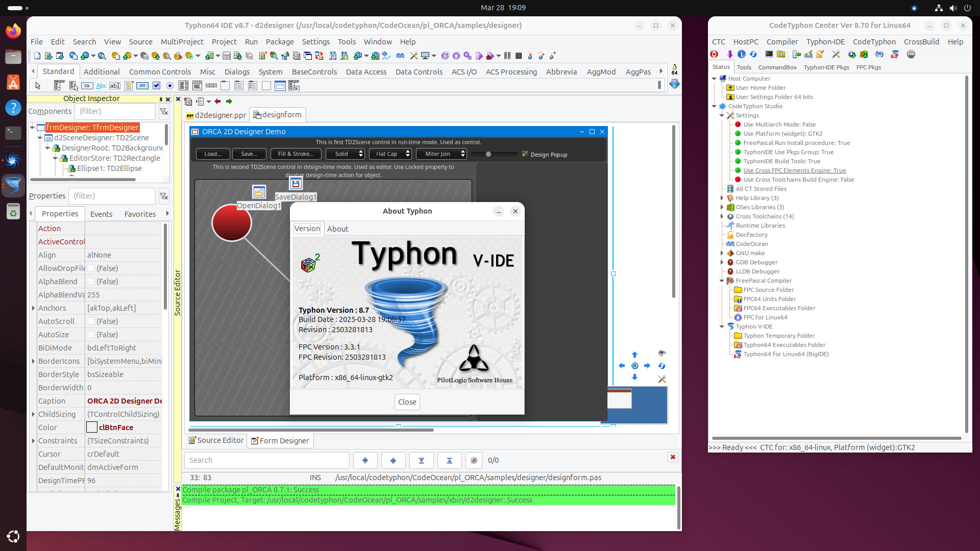
Task: Open the Solid fill style dropdown
Action: [x=345, y=154]
